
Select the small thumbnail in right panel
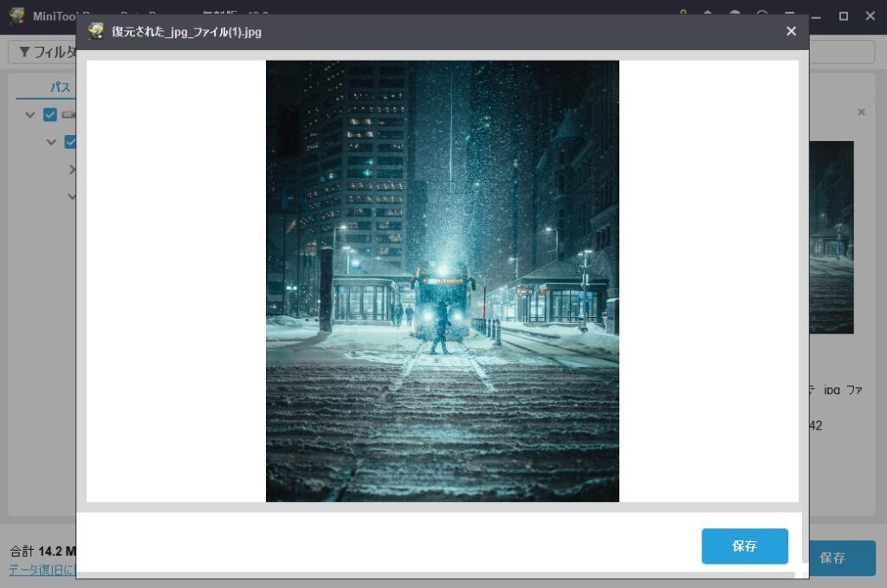831,237
